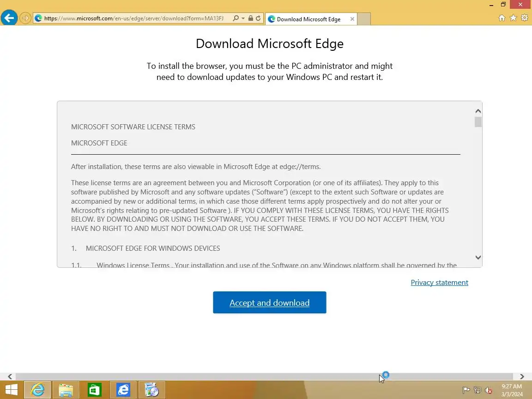The width and height of the screenshot is (532, 399).
Task: Click Accept and download button
Action: coord(269,302)
